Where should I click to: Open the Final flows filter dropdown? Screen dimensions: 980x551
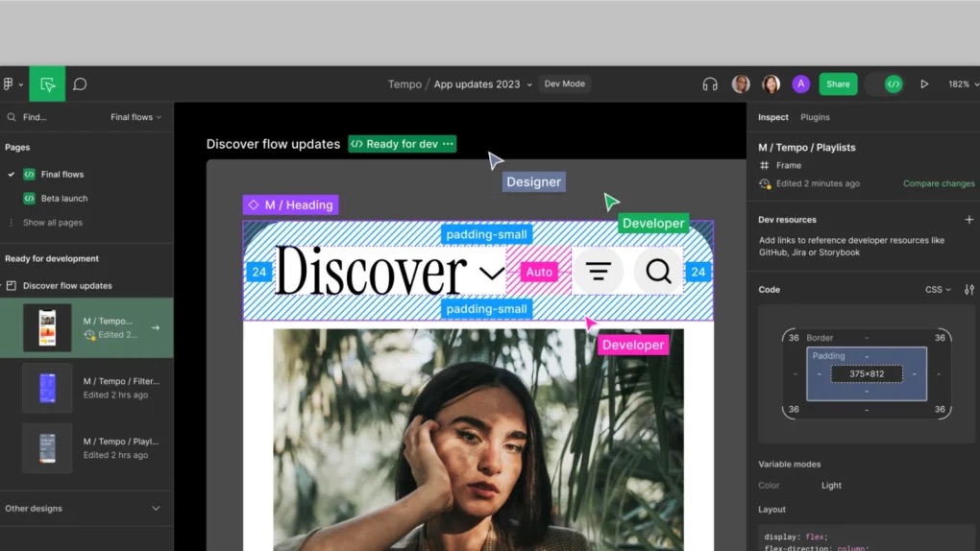pos(135,117)
